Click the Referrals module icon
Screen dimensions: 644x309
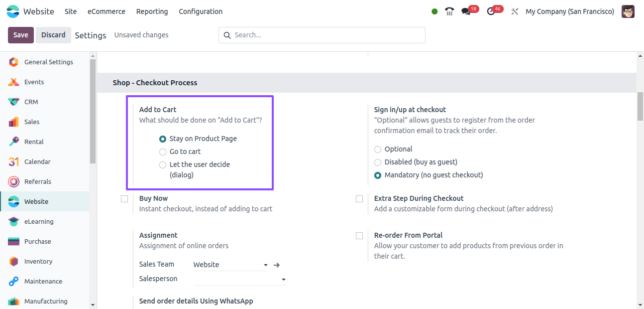click(x=14, y=182)
